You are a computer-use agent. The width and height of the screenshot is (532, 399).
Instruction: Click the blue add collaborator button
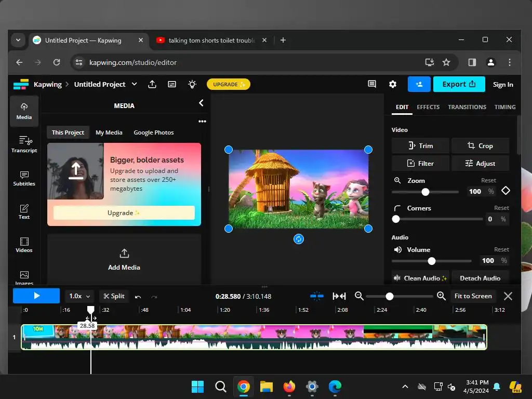(x=419, y=84)
